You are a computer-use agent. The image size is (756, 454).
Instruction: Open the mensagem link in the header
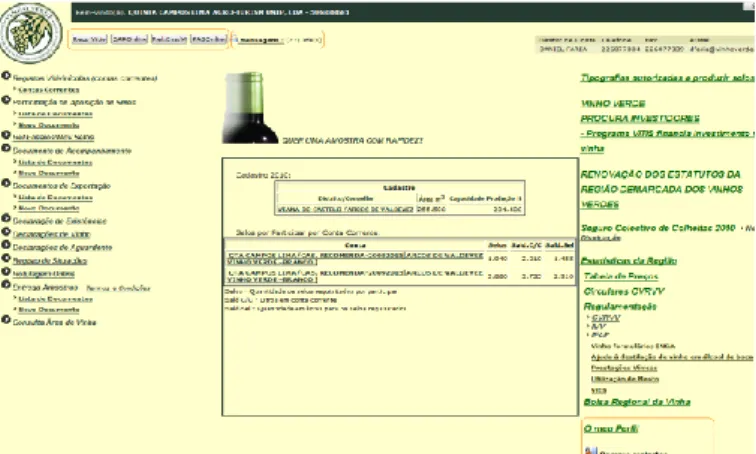coord(259,40)
